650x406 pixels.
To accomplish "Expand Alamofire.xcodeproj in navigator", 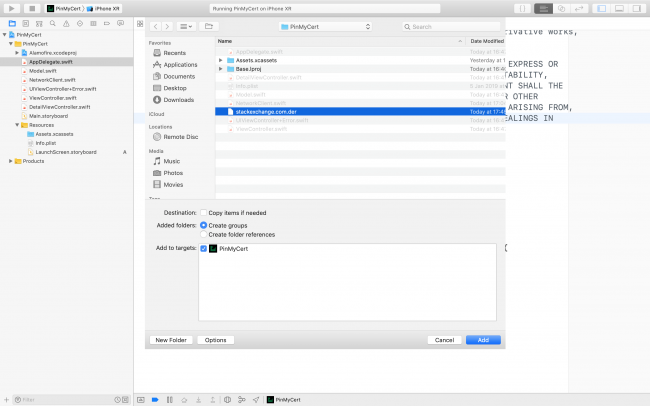I will pos(17,53).
